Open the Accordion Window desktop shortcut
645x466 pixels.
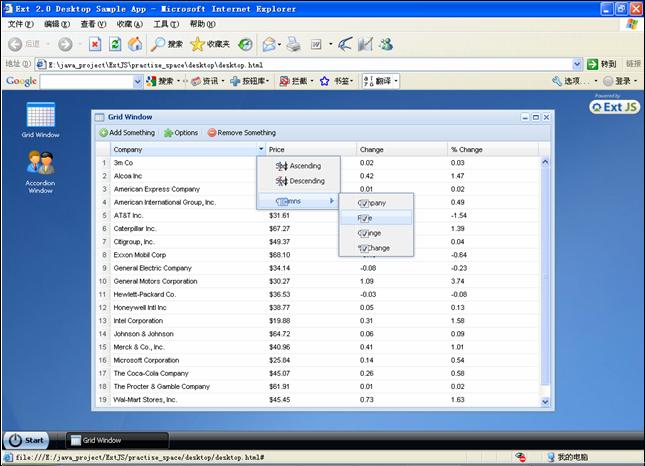[40, 165]
